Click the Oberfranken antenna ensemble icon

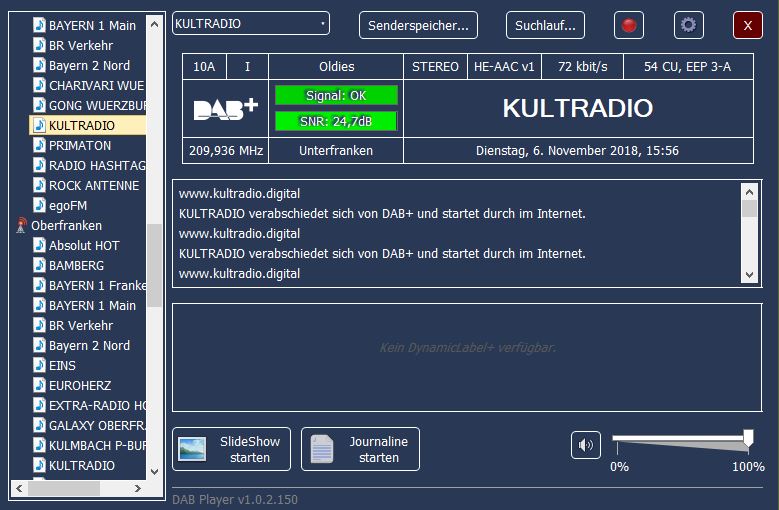pyautogui.click(x=21, y=226)
